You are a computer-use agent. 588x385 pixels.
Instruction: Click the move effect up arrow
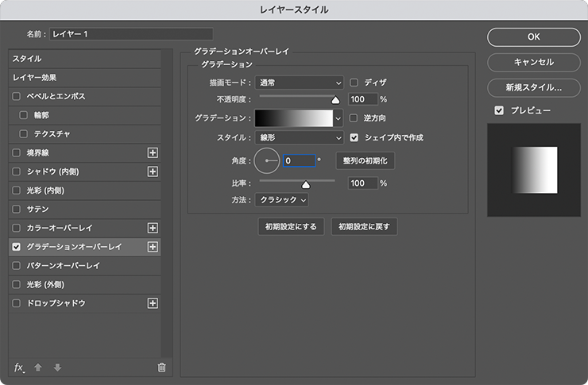point(37,367)
